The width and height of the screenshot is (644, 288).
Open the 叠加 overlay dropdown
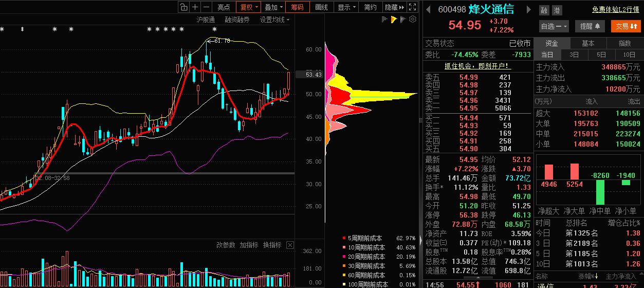coord(273,7)
